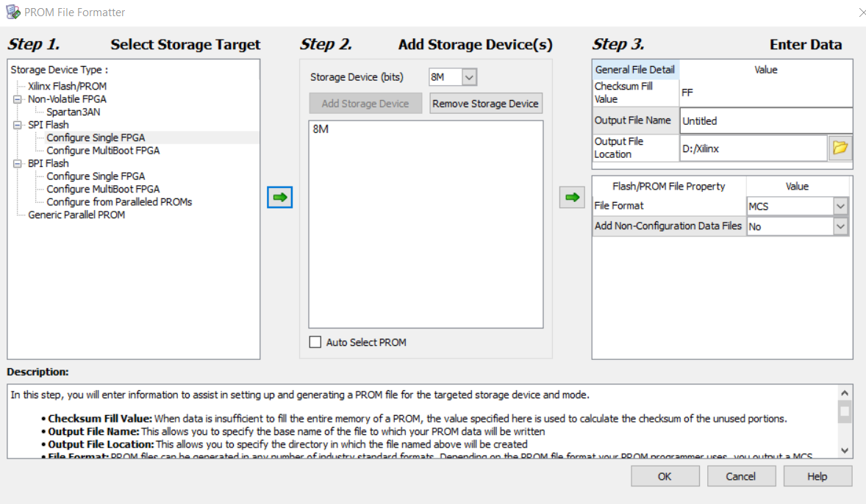Enable Auto Select PROM checkbox
This screenshot has height=504, width=866.
(315, 342)
